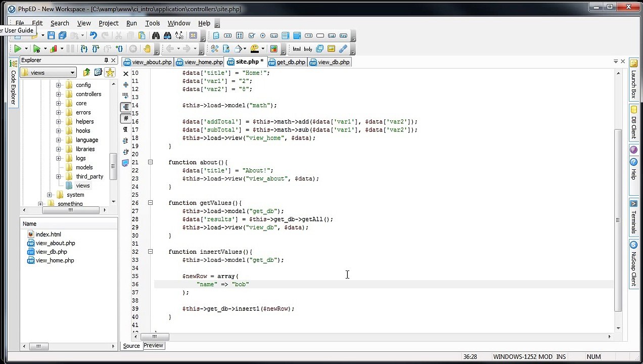Image resolution: width=643 pixels, height=364 pixels.
Task: Open the Search menu
Action: 60,23
